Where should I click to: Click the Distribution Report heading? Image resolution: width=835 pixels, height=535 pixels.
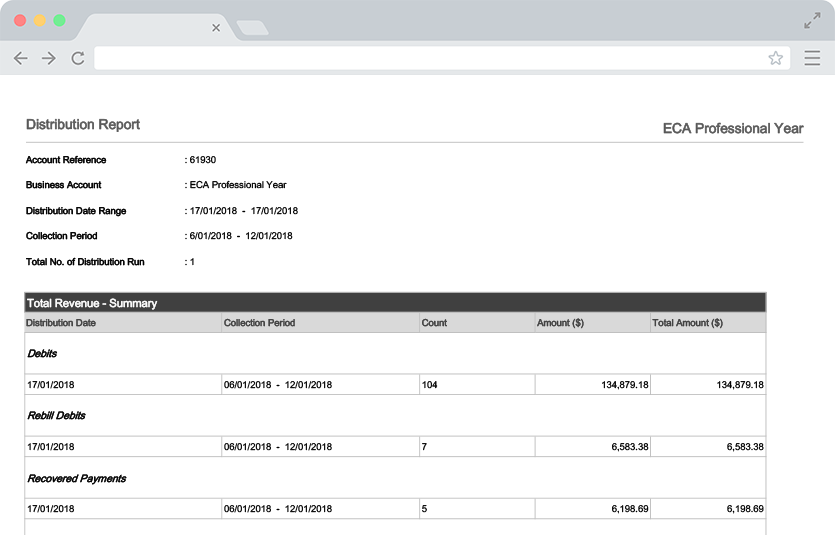point(83,125)
